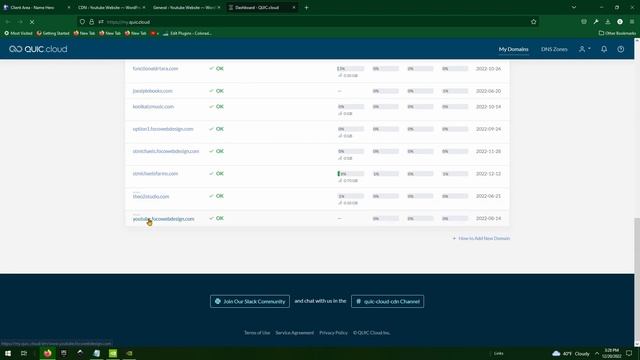This screenshot has height=360, width=640.
Task: Click the Task View taskbar icon
Action: [x=24, y=353]
